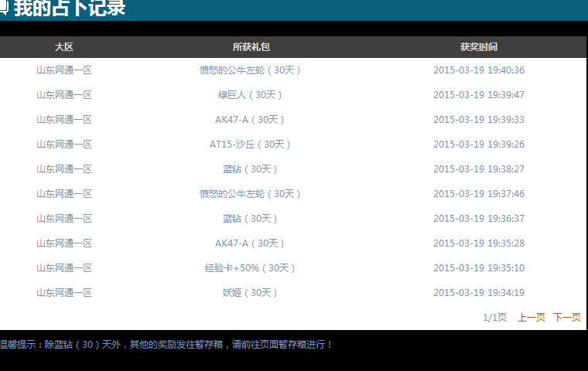Select the 经验卡+50%（30天） prize cell
The width and height of the screenshot is (588, 371).
click(x=250, y=268)
